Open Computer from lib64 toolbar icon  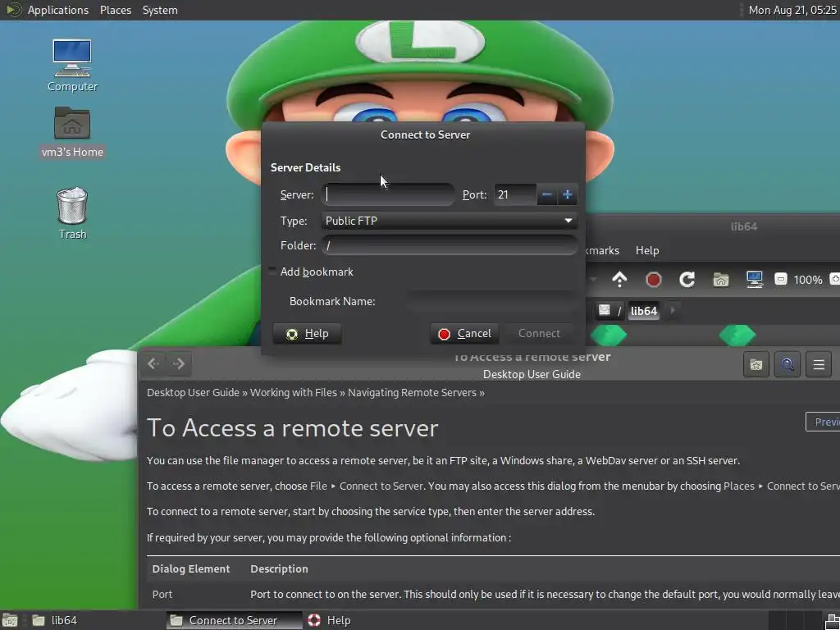pyautogui.click(x=755, y=279)
